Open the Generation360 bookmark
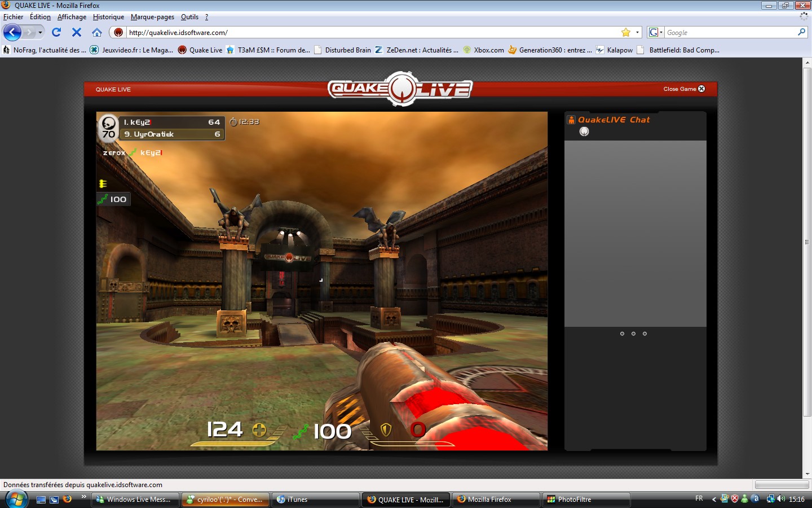 pyautogui.click(x=550, y=50)
